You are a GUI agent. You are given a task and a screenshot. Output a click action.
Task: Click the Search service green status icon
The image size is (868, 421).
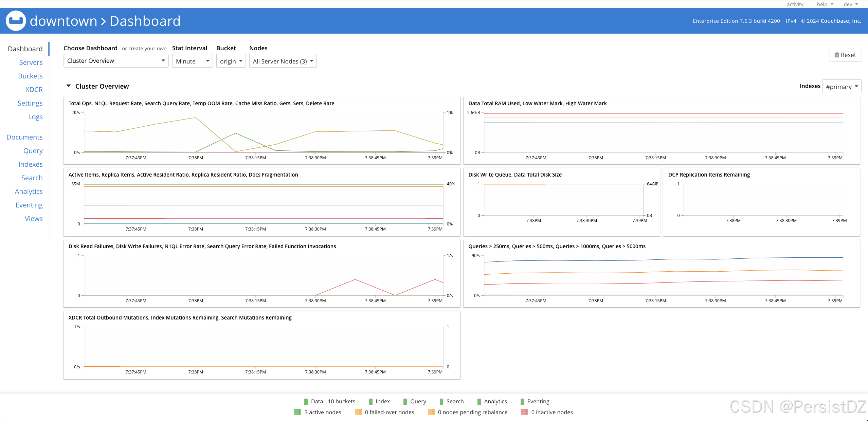tap(441, 401)
